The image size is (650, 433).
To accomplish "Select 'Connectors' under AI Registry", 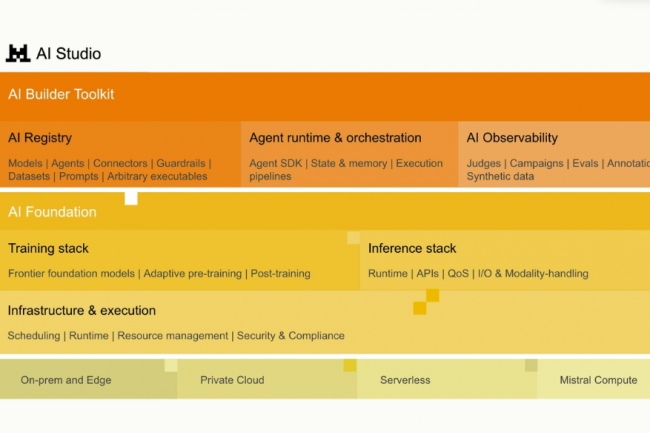I will [120, 163].
